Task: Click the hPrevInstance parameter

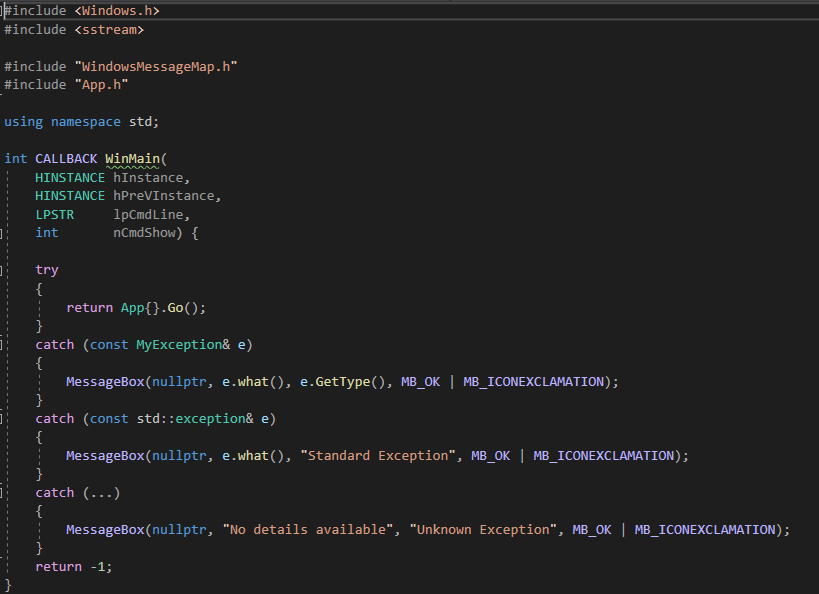Action: pyautogui.click(x=163, y=196)
